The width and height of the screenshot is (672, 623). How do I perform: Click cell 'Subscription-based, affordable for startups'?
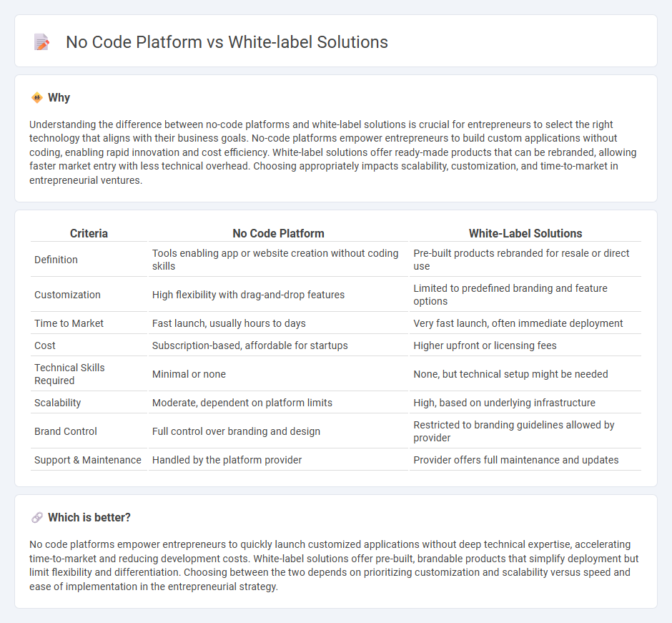(x=278, y=345)
